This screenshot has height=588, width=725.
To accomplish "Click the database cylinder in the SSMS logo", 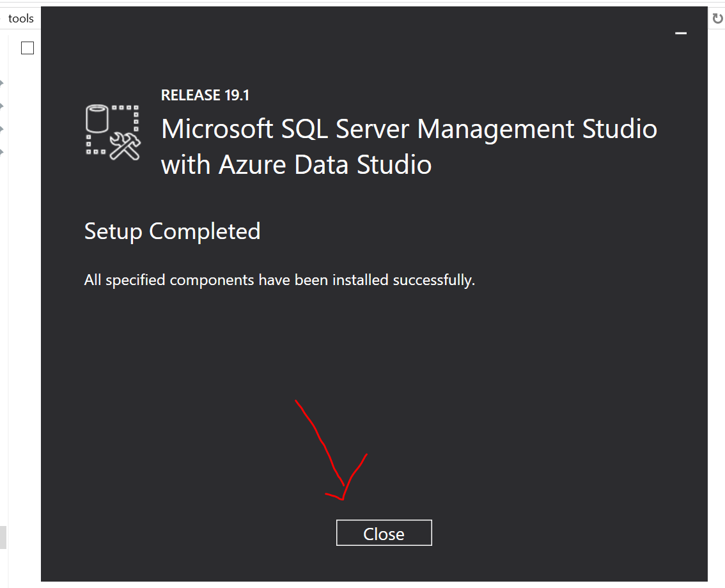I will (x=97, y=120).
